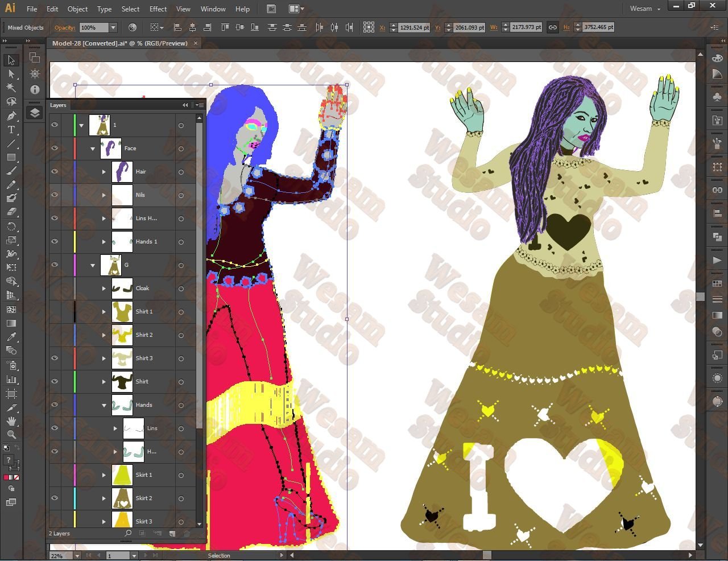Viewport: 728px width, 561px height.
Task: Collapse the Hands layer group
Action: [104, 405]
